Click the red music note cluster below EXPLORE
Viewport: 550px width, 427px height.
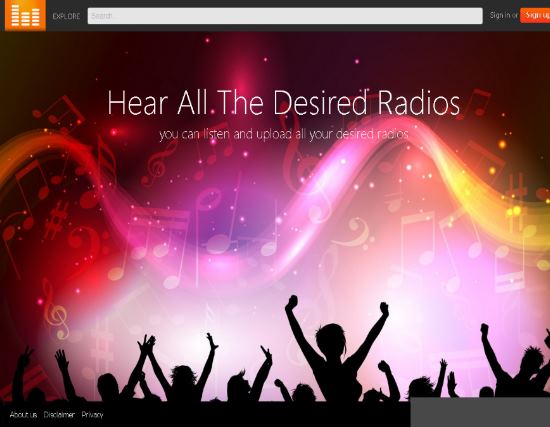pyautogui.click(x=58, y=112)
